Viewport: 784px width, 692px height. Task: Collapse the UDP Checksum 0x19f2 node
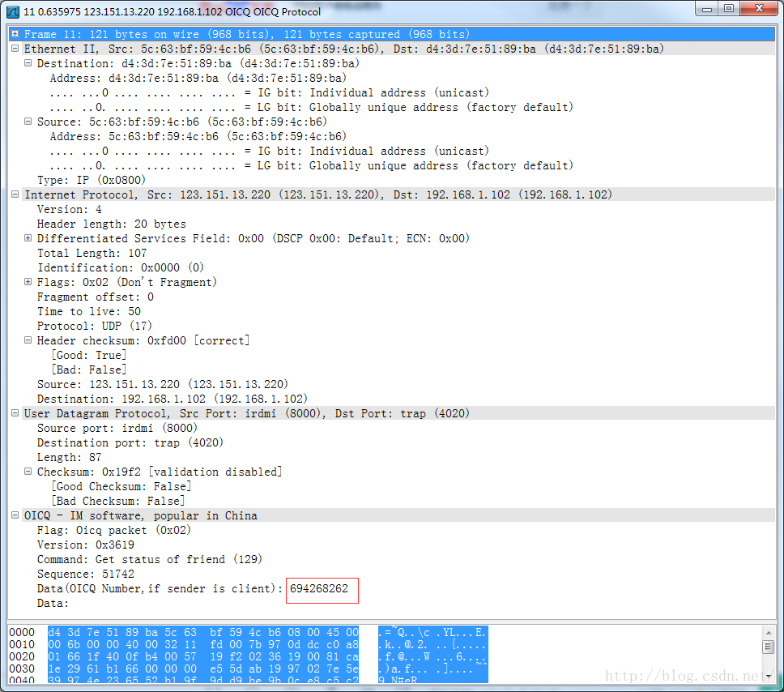[28, 472]
